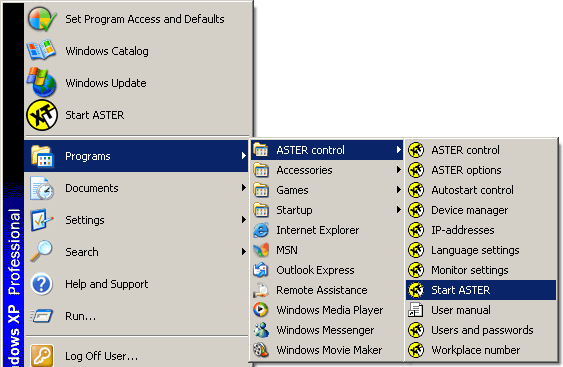
Task: Click the Internet Explorer icon
Action: coord(261,230)
